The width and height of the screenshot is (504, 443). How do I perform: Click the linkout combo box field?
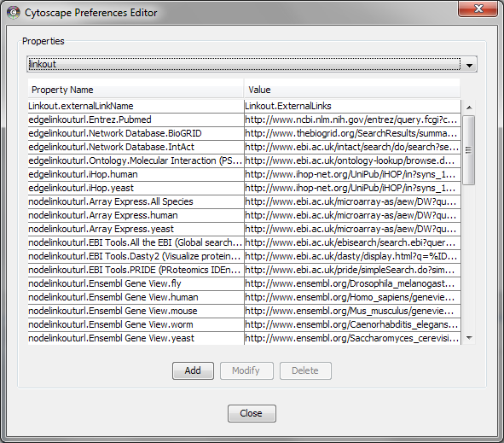coord(244,64)
